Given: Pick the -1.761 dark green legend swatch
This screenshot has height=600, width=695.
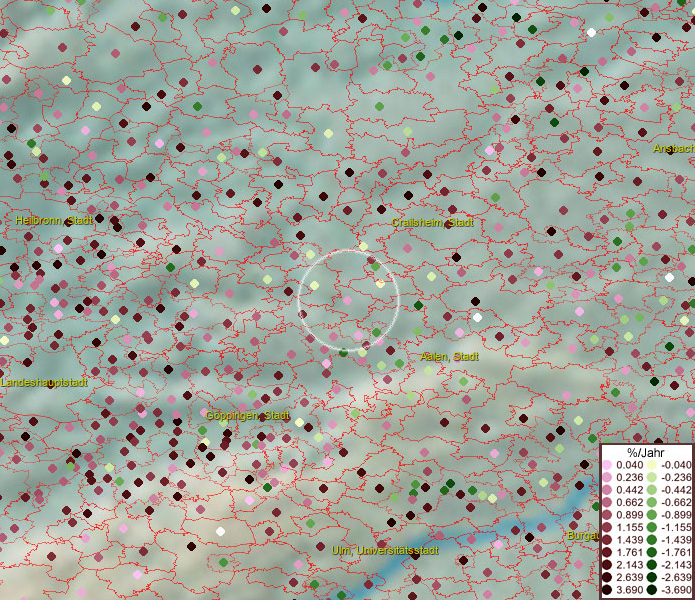Looking at the screenshot, I should pos(652,552).
